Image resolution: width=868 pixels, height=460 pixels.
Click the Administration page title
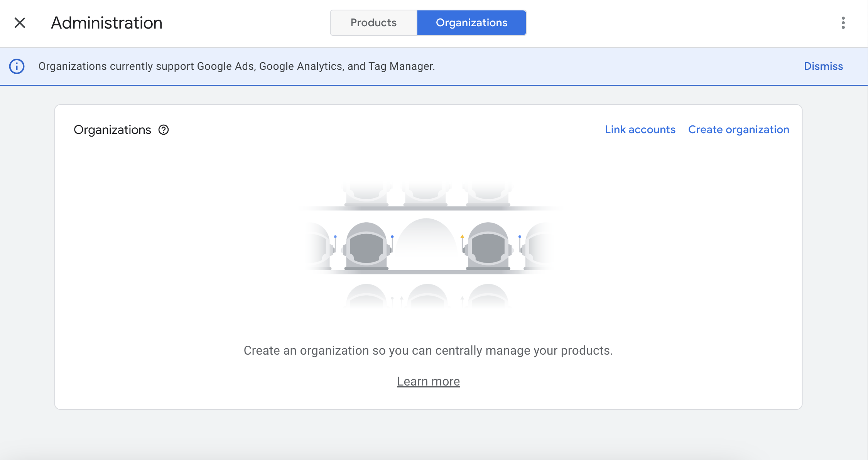(x=106, y=23)
